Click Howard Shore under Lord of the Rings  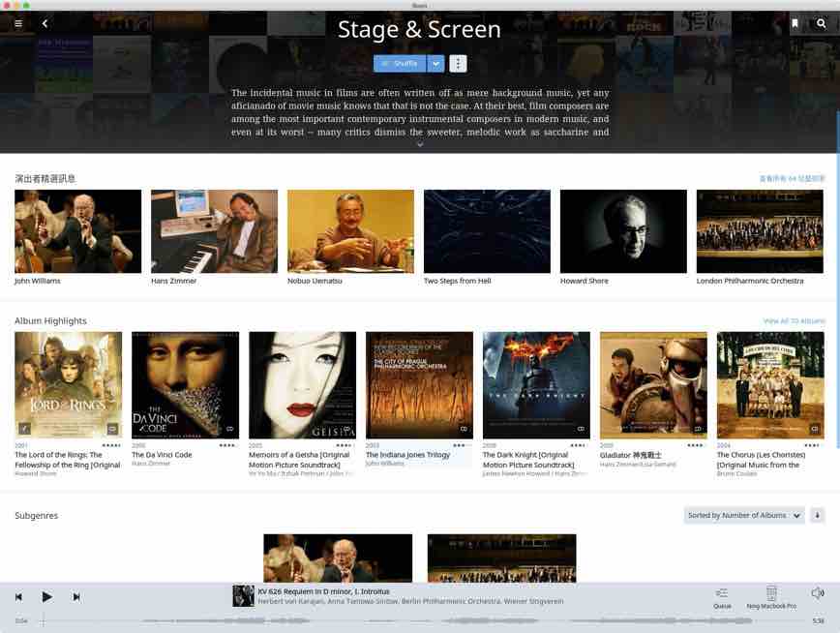click(x=36, y=474)
